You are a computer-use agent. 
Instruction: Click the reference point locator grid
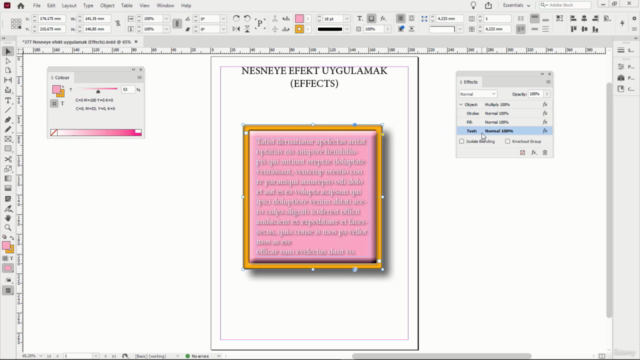(16, 24)
